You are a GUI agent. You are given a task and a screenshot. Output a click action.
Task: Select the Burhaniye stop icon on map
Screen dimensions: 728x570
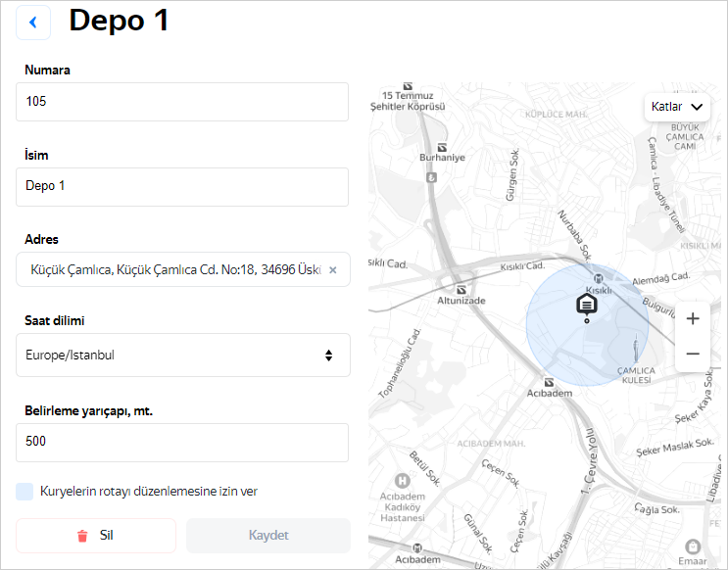tap(430, 177)
